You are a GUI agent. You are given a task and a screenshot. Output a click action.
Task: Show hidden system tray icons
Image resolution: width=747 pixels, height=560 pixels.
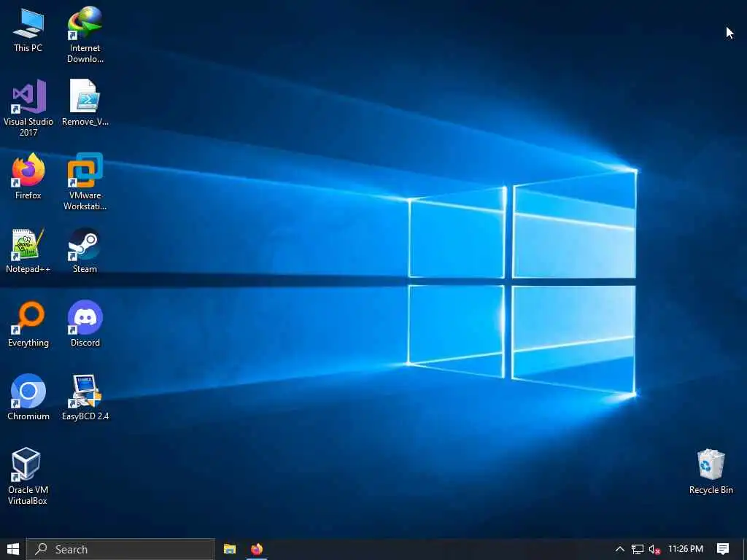tap(619, 549)
